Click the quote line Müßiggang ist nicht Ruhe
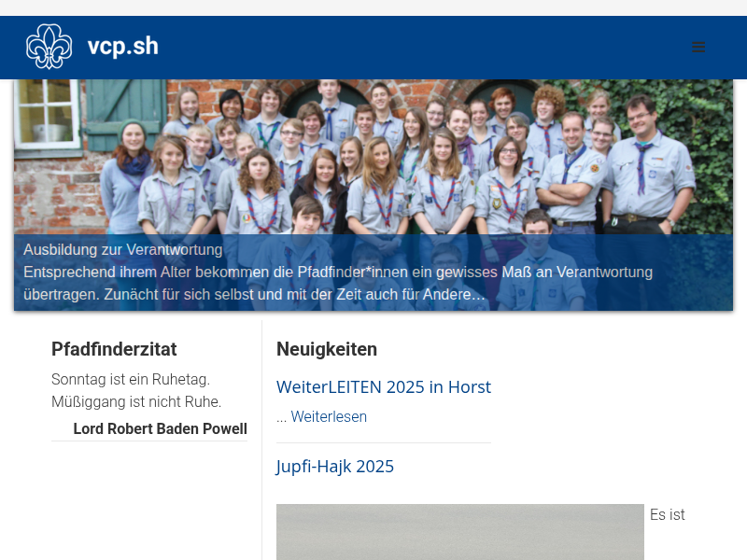Image resolution: width=747 pixels, height=560 pixels. pos(136,402)
